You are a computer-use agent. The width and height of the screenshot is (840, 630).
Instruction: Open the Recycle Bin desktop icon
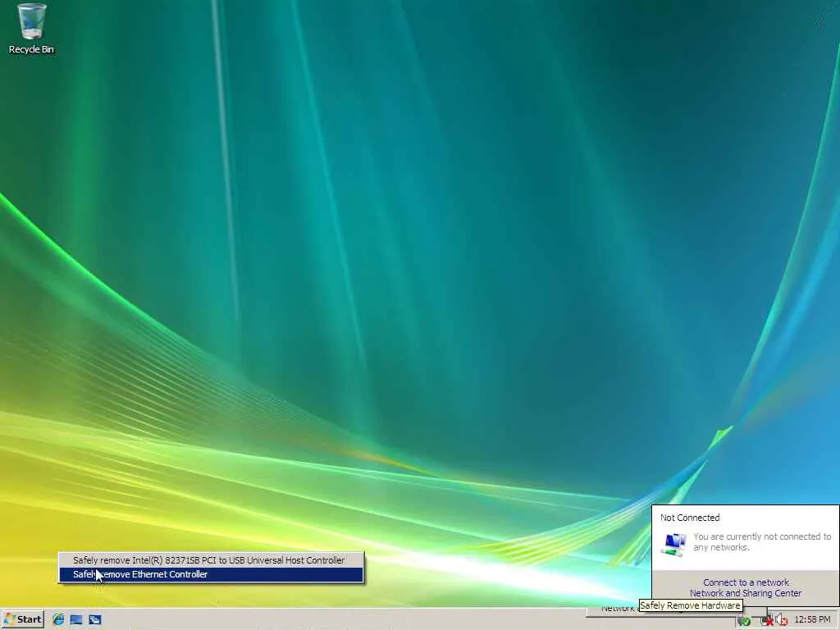pyautogui.click(x=31, y=29)
